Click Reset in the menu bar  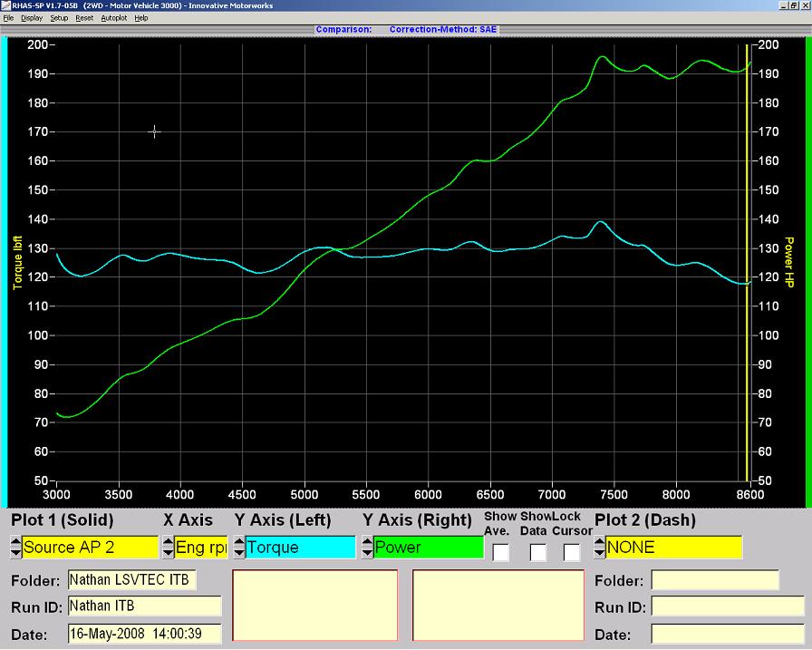click(84, 18)
